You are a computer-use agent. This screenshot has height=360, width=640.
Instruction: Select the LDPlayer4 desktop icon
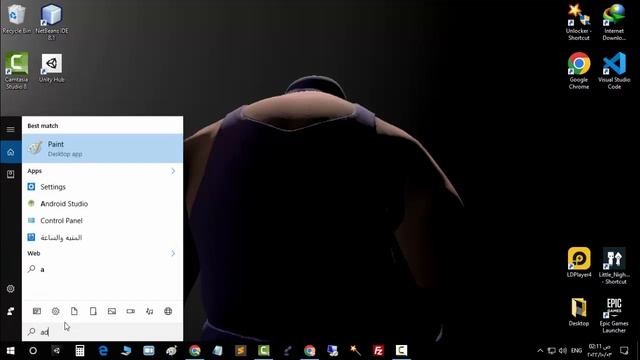[x=579, y=262]
